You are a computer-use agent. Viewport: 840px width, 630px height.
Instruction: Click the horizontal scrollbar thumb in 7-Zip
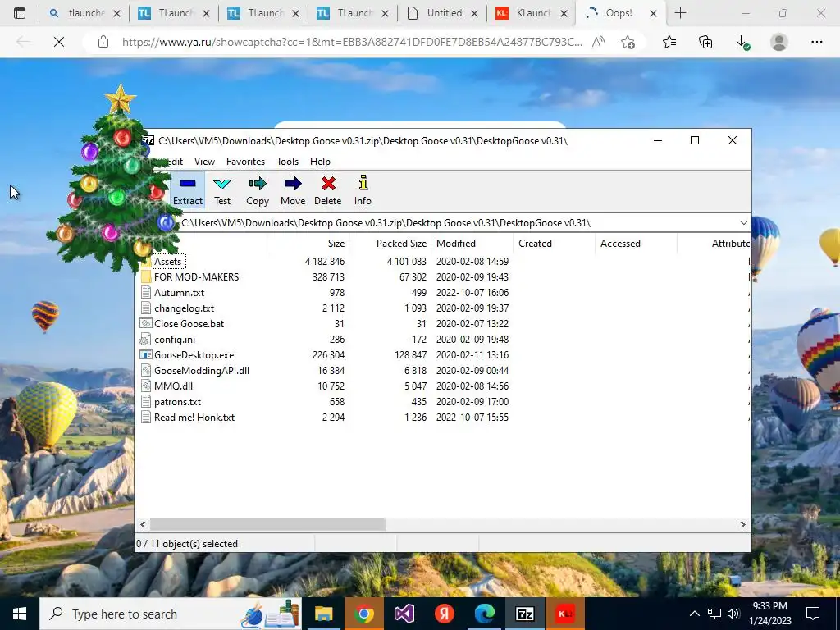click(x=267, y=524)
